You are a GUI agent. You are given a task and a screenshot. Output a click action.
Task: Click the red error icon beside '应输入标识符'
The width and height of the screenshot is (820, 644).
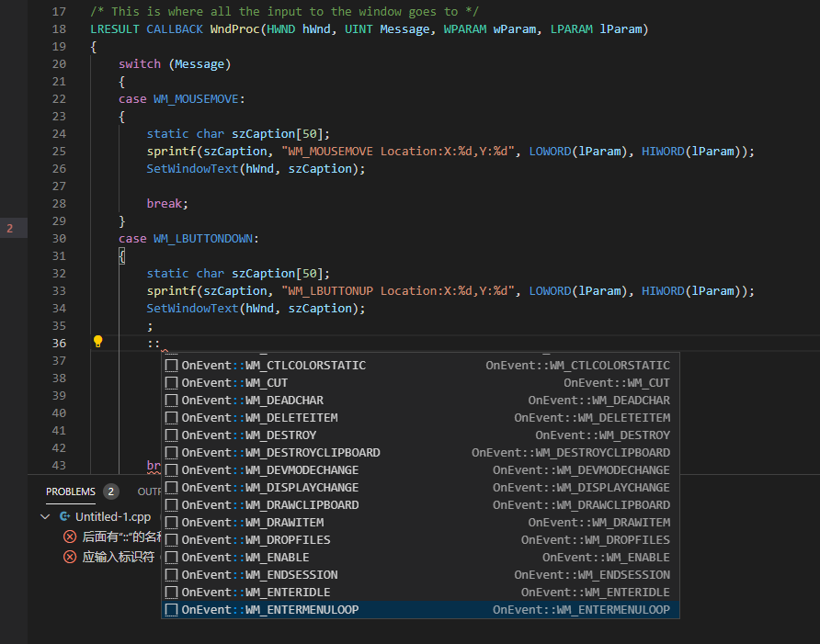pos(70,558)
